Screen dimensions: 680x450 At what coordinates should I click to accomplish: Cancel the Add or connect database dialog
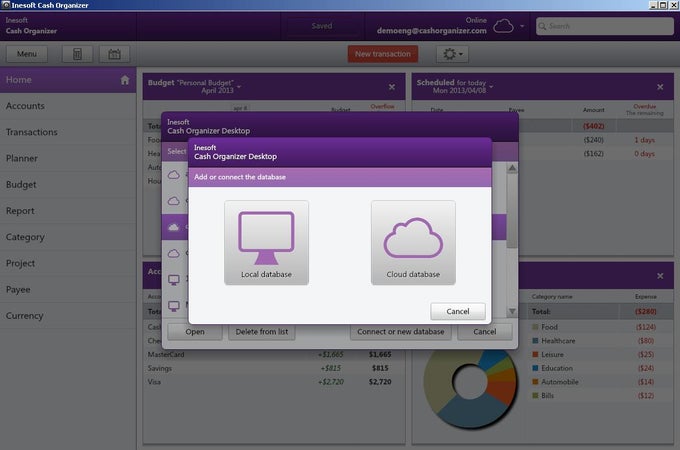(x=458, y=311)
